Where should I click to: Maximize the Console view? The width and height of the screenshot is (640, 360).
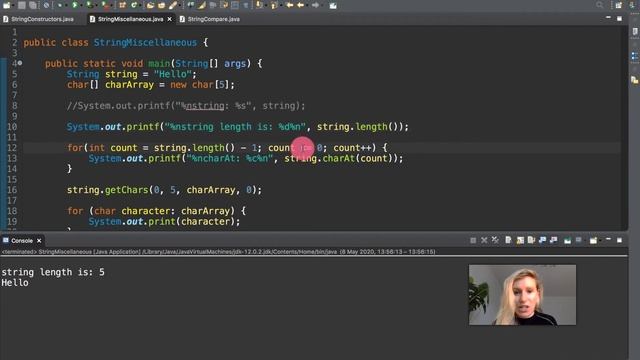619,240
